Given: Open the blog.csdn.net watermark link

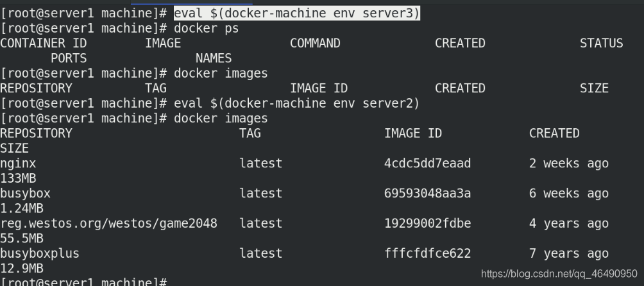Looking at the screenshot, I should coord(559,274).
